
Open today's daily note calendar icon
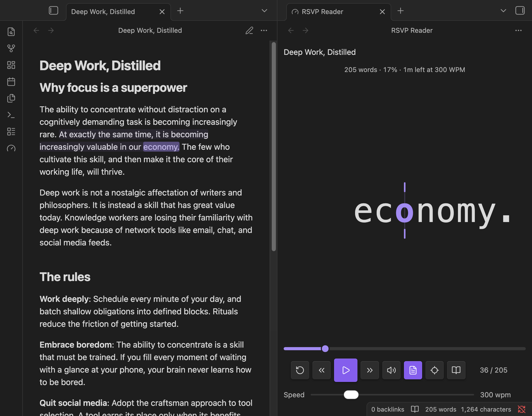11,82
